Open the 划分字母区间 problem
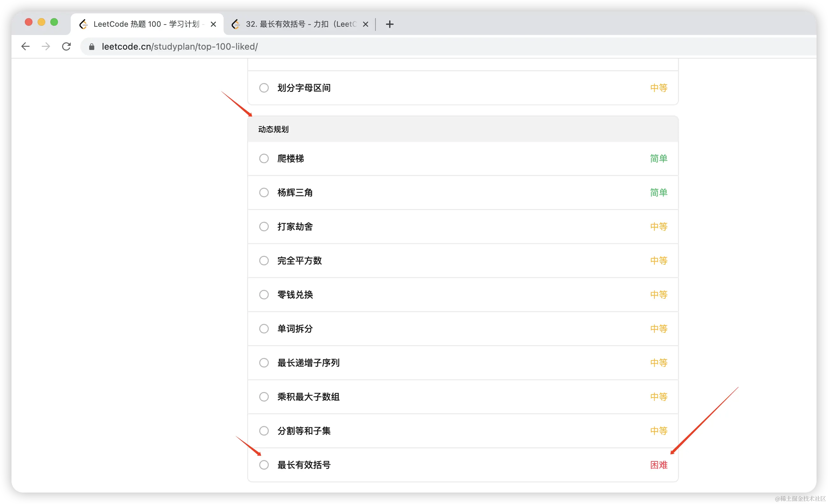 click(304, 88)
